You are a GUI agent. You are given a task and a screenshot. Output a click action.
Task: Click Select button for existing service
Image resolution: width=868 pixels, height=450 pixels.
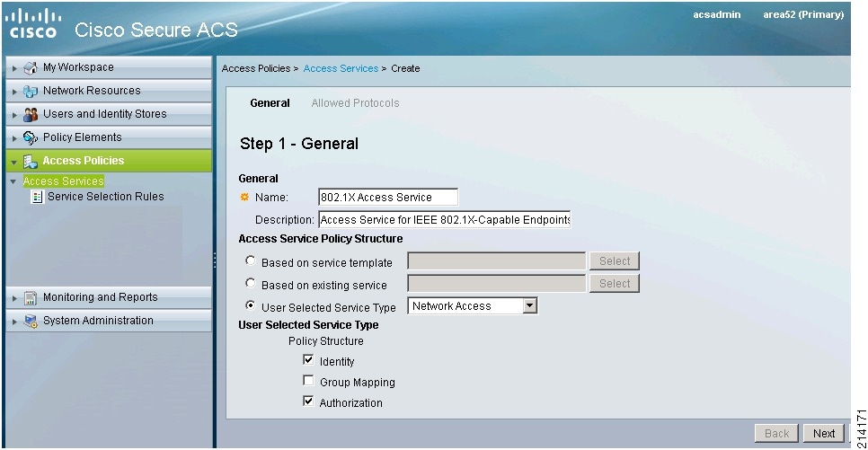coord(615,284)
